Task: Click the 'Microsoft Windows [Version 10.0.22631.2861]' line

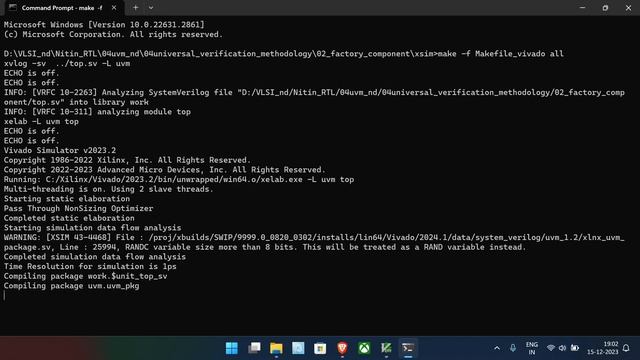Action: click(x=104, y=24)
